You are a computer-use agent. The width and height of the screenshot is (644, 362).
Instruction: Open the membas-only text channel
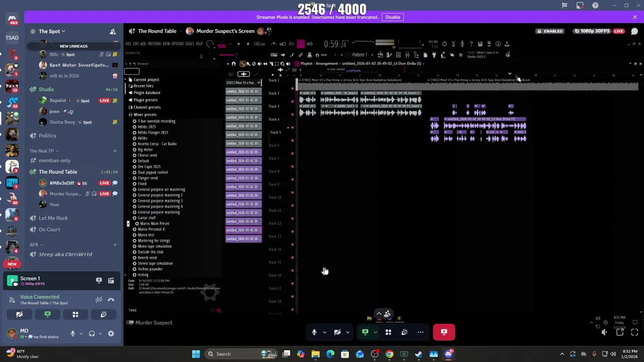(55, 160)
